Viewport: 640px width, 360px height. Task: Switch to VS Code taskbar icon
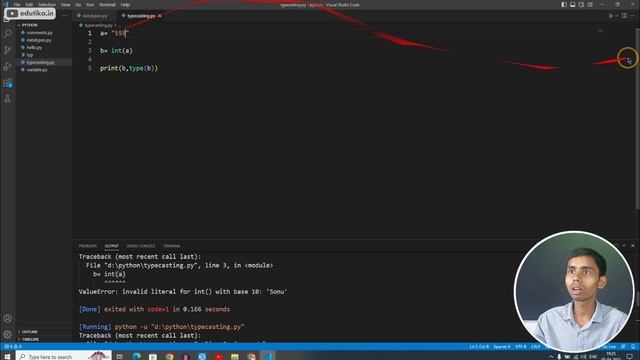tap(268, 356)
